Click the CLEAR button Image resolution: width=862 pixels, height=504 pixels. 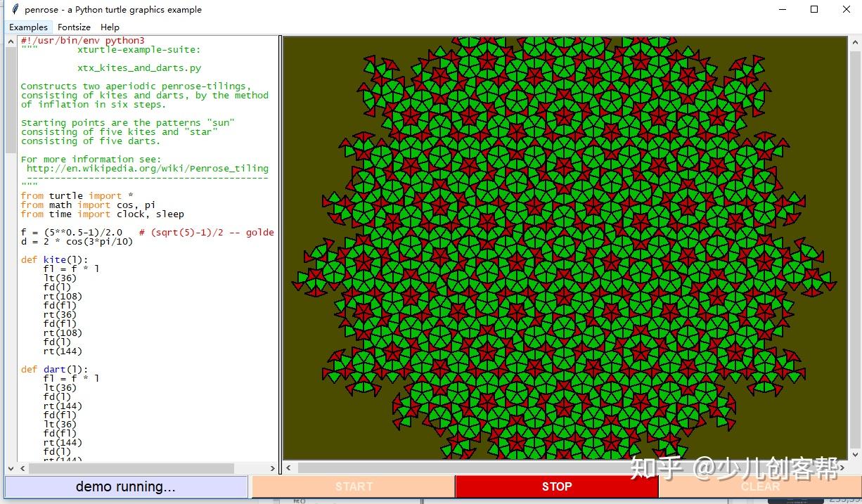[x=760, y=486]
